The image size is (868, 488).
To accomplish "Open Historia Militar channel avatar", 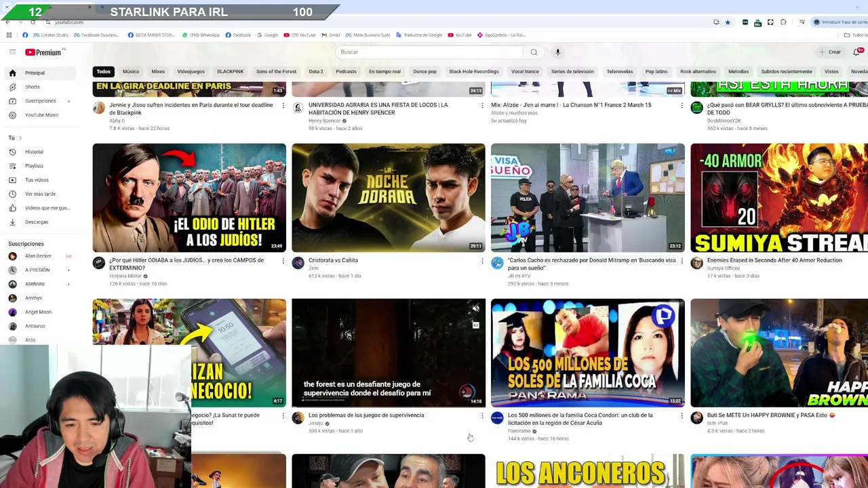I will [99, 263].
